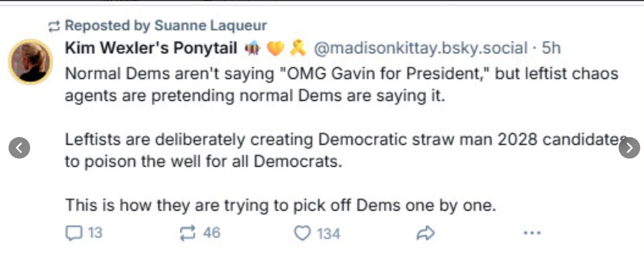Click the share arrow icon
Image resolution: width=644 pixels, height=256 pixels.
click(426, 233)
